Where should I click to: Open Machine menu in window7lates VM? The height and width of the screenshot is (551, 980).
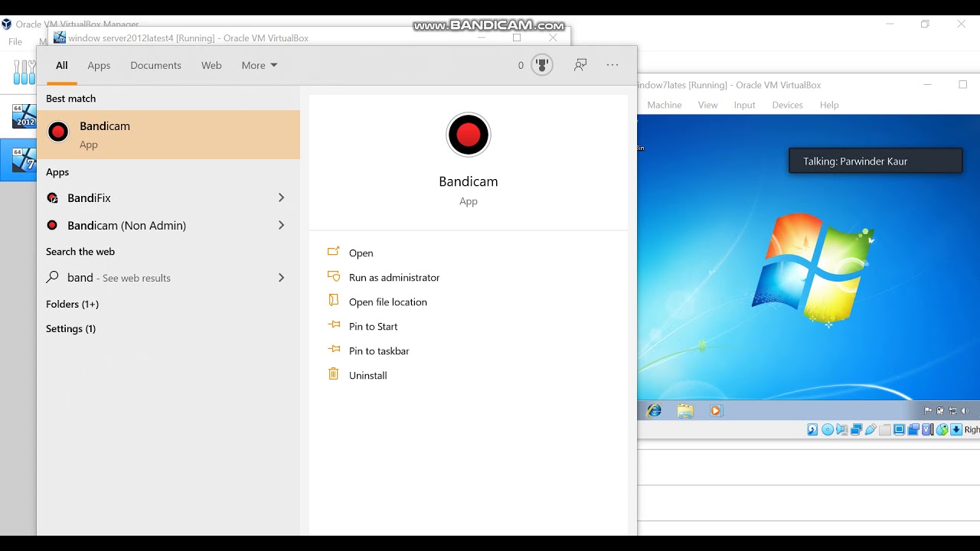[665, 105]
